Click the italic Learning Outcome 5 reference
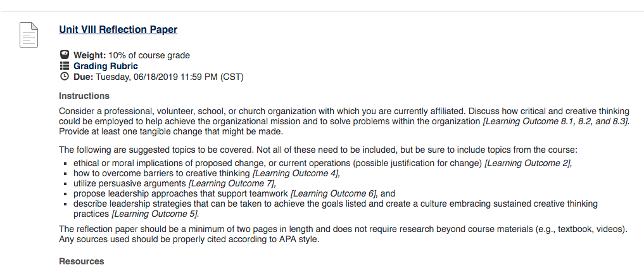 pos(155,214)
